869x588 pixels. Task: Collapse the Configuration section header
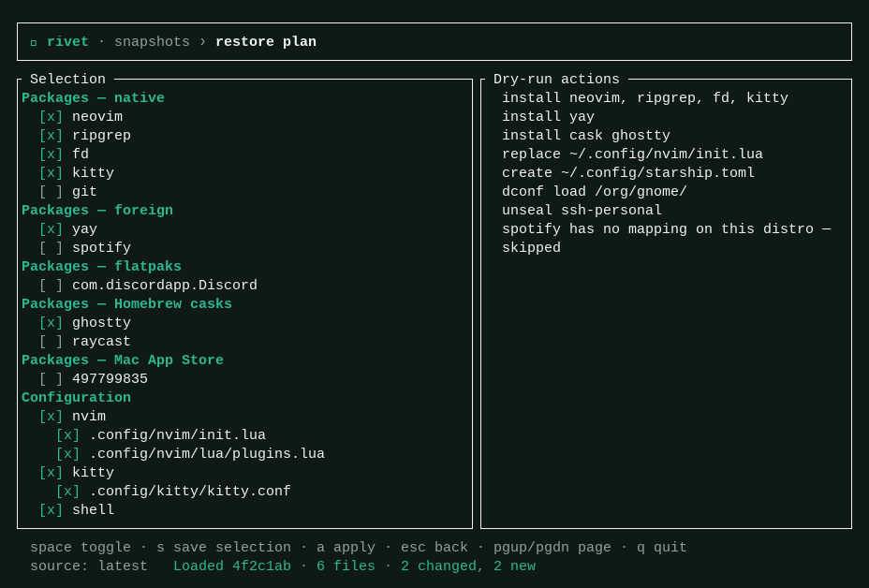[77, 398]
